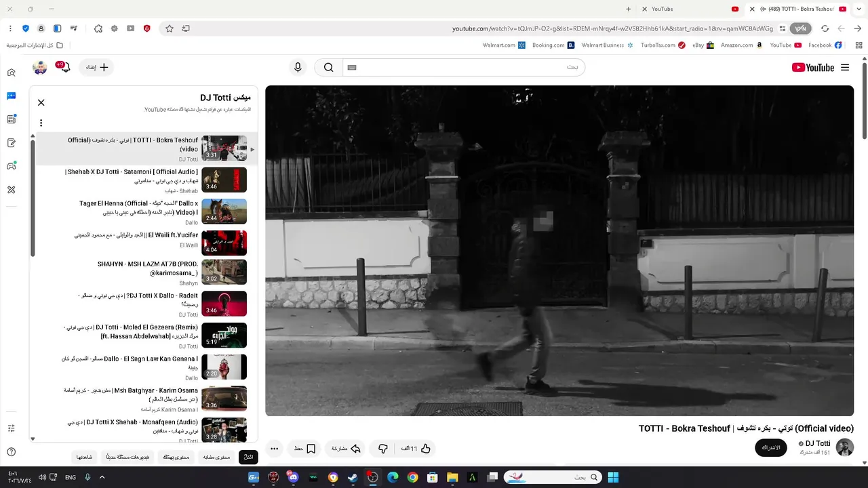Open a new browser tab with plus button

tap(629, 9)
